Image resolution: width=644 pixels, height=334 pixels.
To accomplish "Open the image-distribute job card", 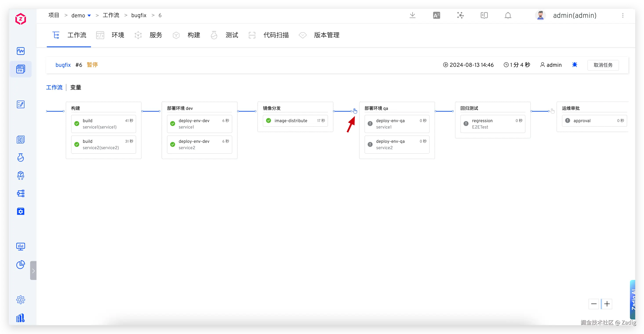I will (295, 121).
